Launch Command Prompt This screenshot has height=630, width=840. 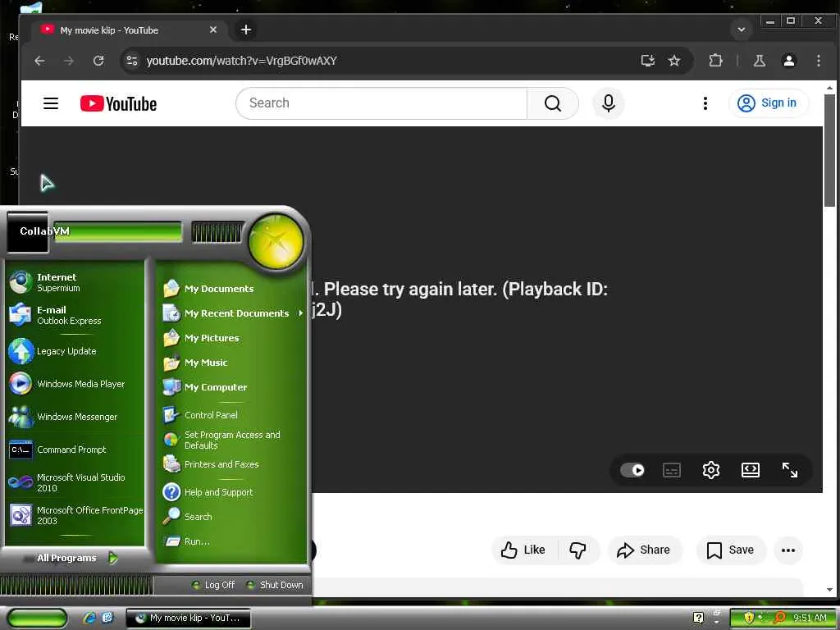pos(75,450)
